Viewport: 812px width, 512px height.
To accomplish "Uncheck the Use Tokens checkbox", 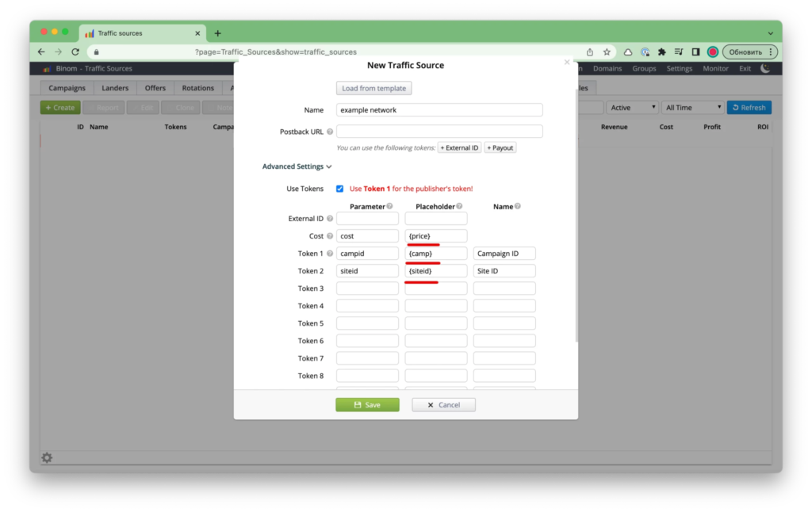I will 339,189.
